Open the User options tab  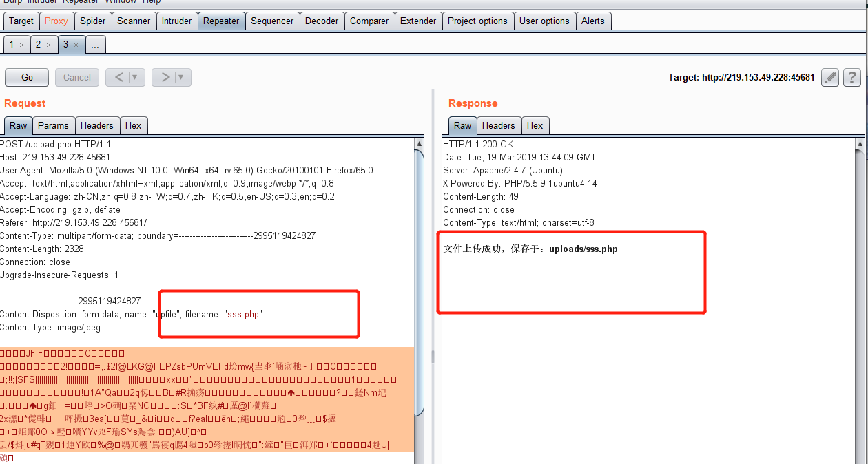tap(544, 21)
